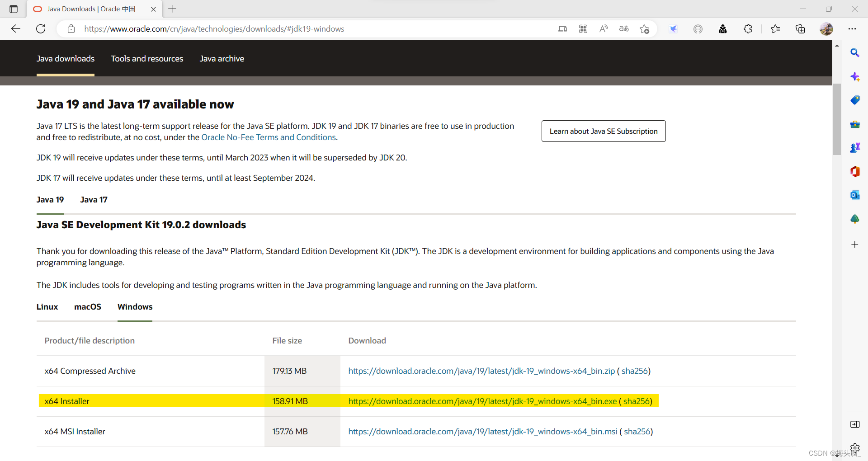Open the Favorites list icon

point(775,29)
